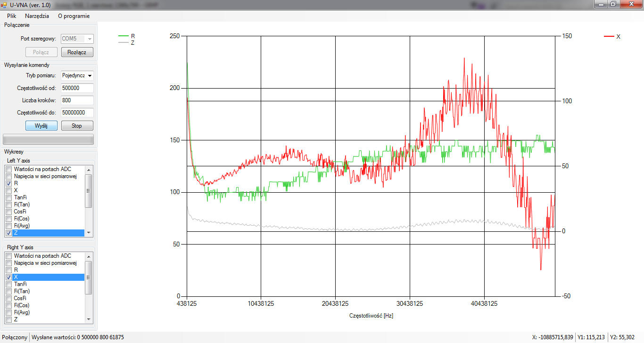The image size is (644, 343).
Task: Open the O programie menu
Action: (x=74, y=16)
